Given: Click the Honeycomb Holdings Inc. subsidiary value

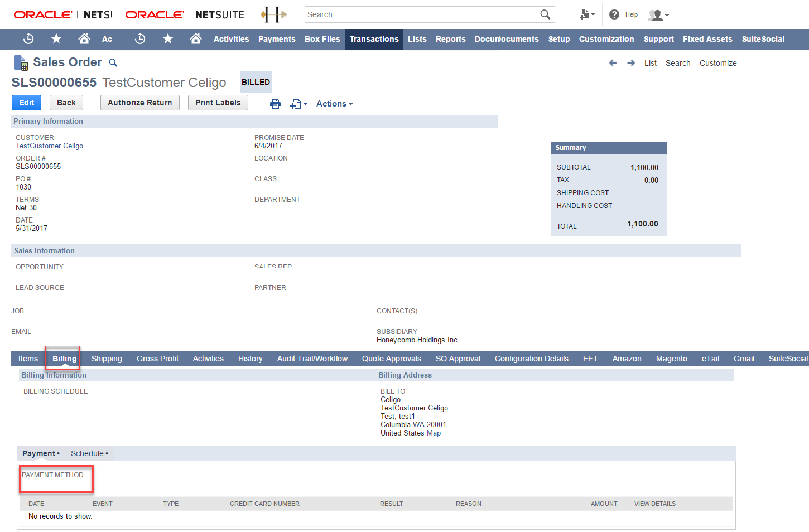Looking at the screenshot, I should click(x=417, y=340).
